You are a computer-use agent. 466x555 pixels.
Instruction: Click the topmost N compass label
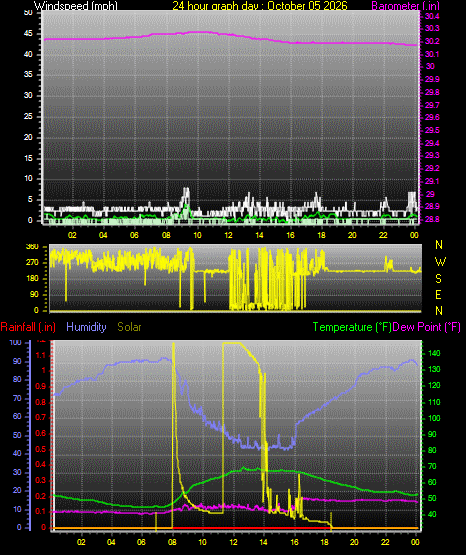[439, 245]
